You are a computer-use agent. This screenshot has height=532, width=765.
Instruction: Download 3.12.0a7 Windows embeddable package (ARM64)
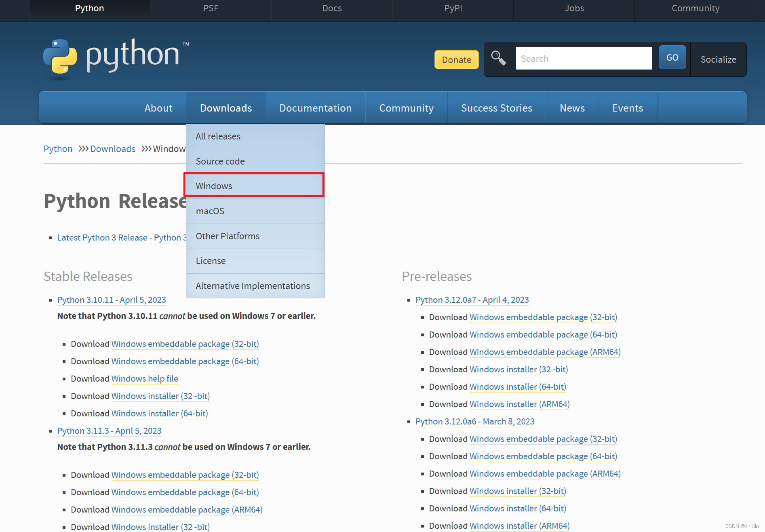(x=545, y=352)
